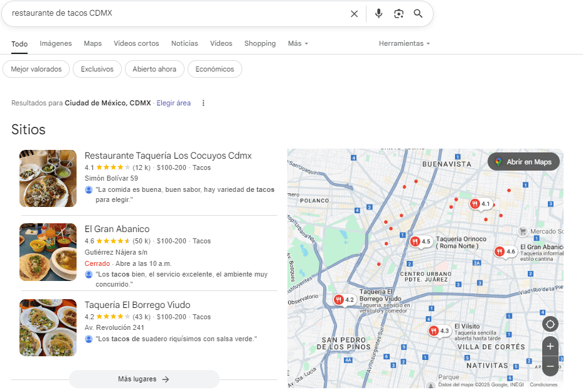
Task: Open the Vídeos cortos tab
Action: (x=136, y=43)
